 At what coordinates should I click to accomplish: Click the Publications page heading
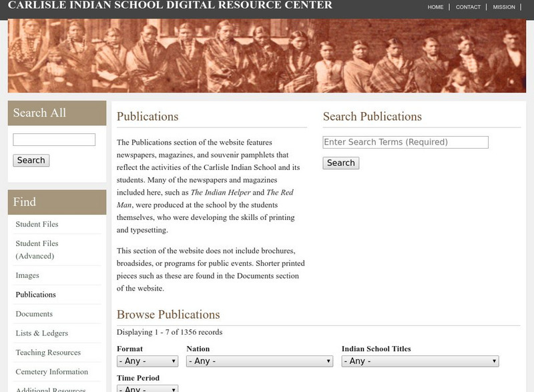pyautogui.click(x=148, y=117)
